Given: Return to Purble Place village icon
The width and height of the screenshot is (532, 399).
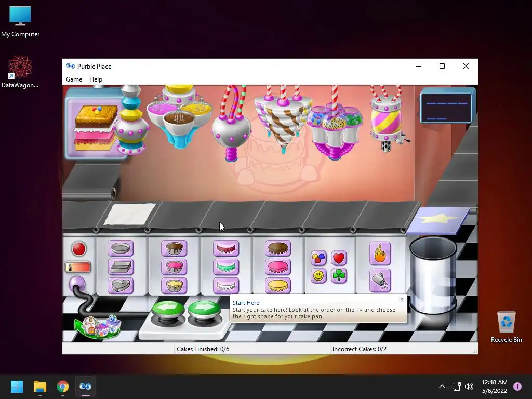Looking at the screenshot, I should (x=98, y=327).
